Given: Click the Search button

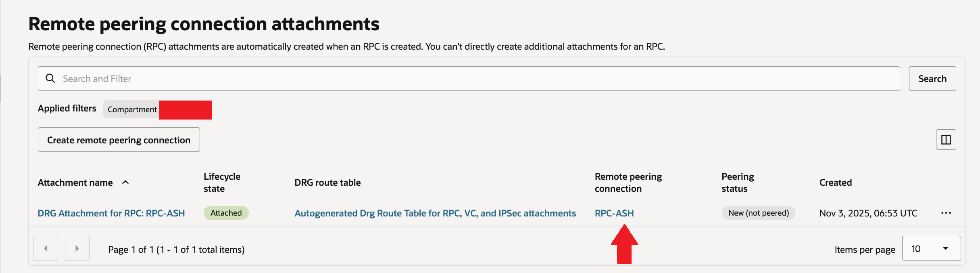Looking at the screenshot, I should tap(932, 79).
